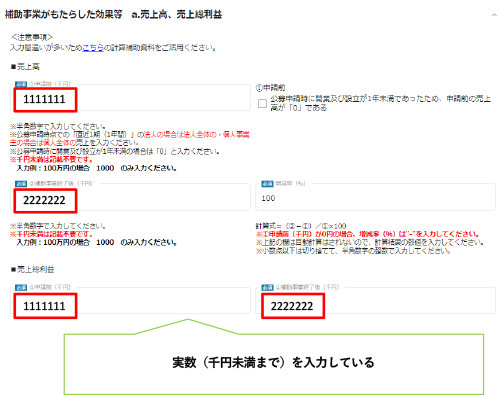
Task: Click the section title 補助事業がもたらした効果等 a.売上高、売上総利益
Action: 113,15
